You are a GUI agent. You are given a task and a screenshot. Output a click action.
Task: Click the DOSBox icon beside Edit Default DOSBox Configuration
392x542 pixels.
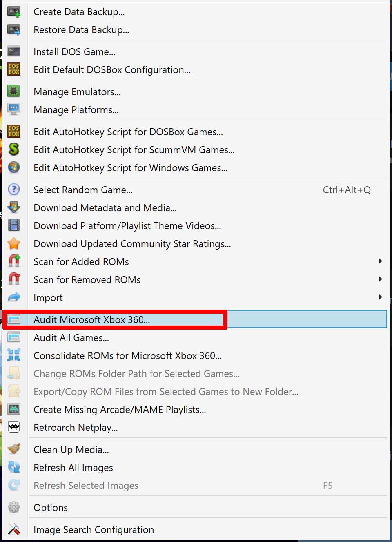click(x=14, y=69)
